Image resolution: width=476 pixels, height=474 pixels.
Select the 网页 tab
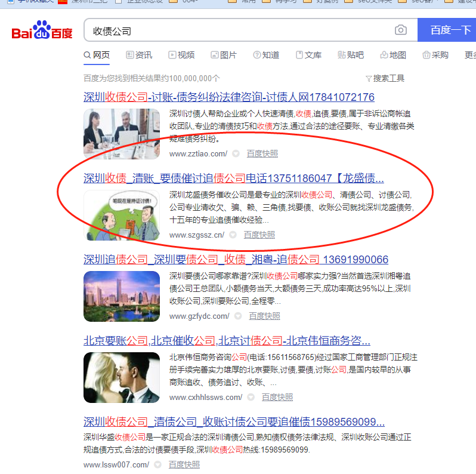[x=97, y=55]
